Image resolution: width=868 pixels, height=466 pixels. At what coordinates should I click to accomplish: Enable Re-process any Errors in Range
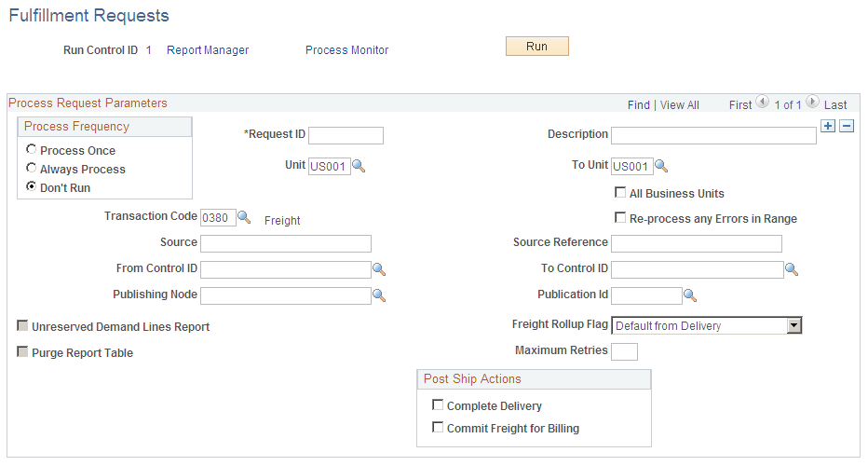(x=620, y=218)
